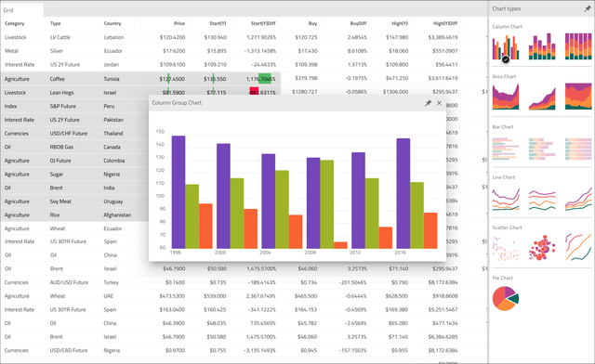Select the grouped column chart thumbnail
Screen dimensions: 595x364
(506, 47)
